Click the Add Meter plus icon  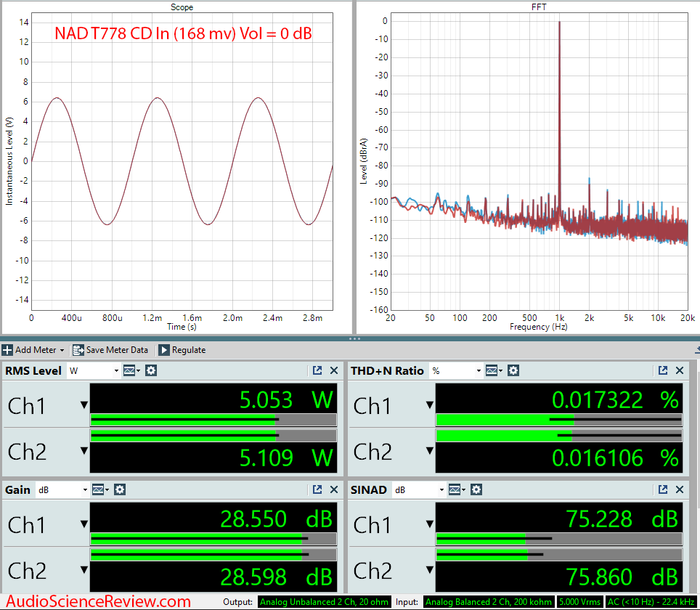pos(7,350)
